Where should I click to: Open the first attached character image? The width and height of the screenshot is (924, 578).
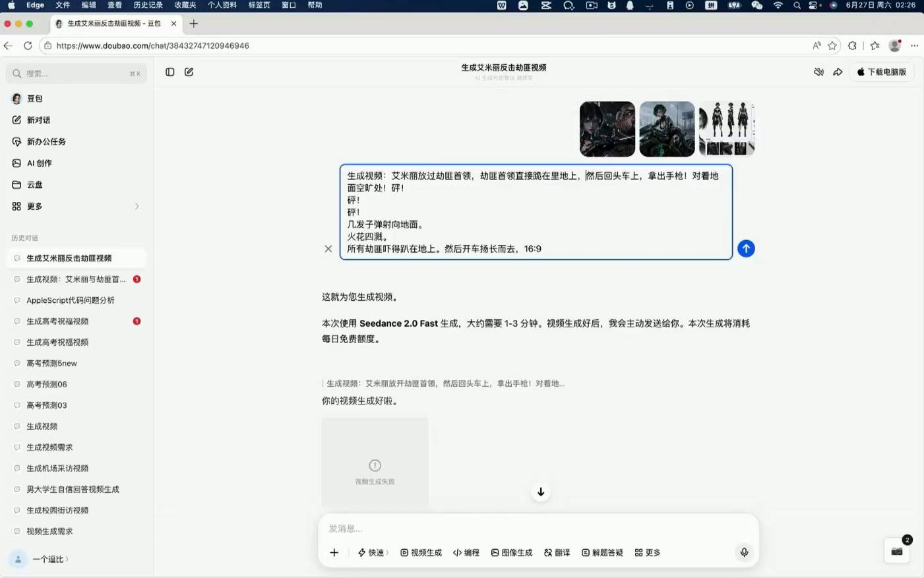[x=607, y=129]
